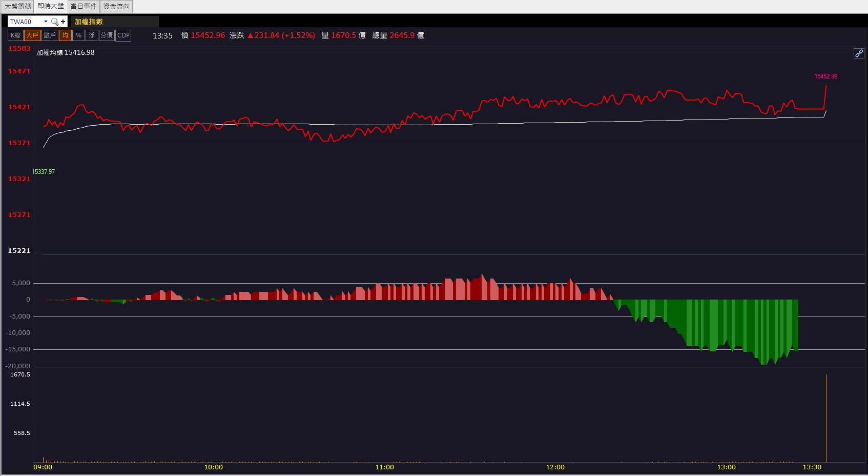Click the 09:00 time axis label
This screenshot has height=476, width=868.
tap(43, 467)
